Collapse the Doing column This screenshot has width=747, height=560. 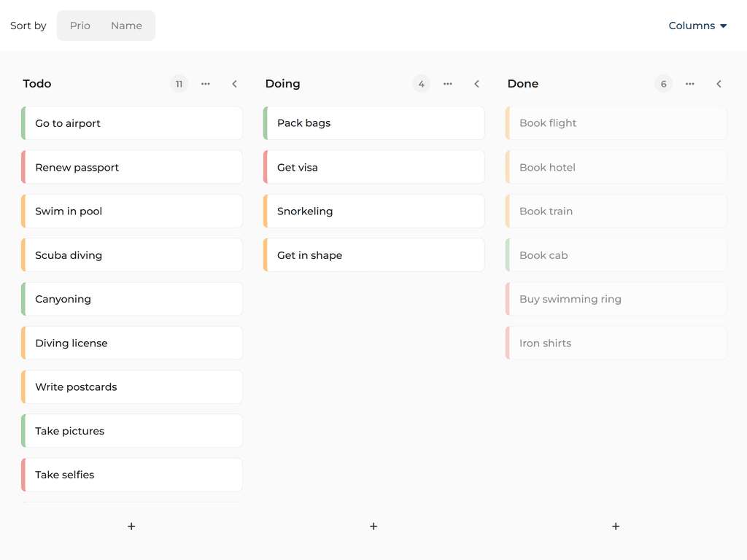pyautogui.click(x=476, y=84)
